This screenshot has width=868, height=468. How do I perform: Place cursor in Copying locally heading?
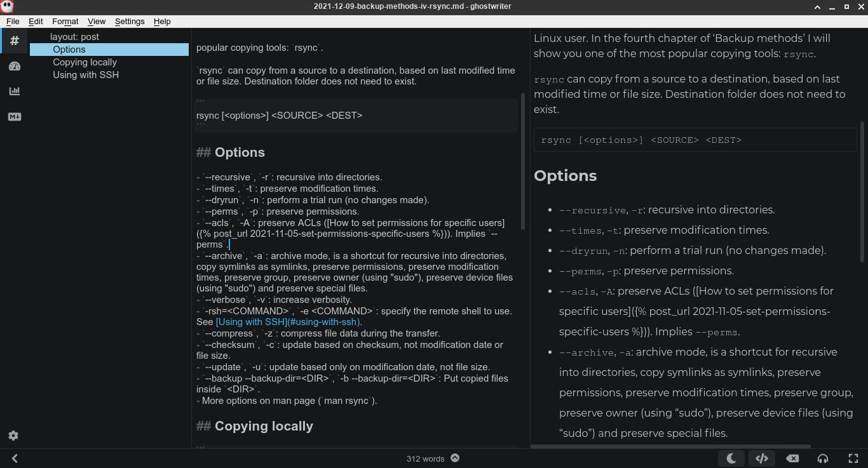264,426
